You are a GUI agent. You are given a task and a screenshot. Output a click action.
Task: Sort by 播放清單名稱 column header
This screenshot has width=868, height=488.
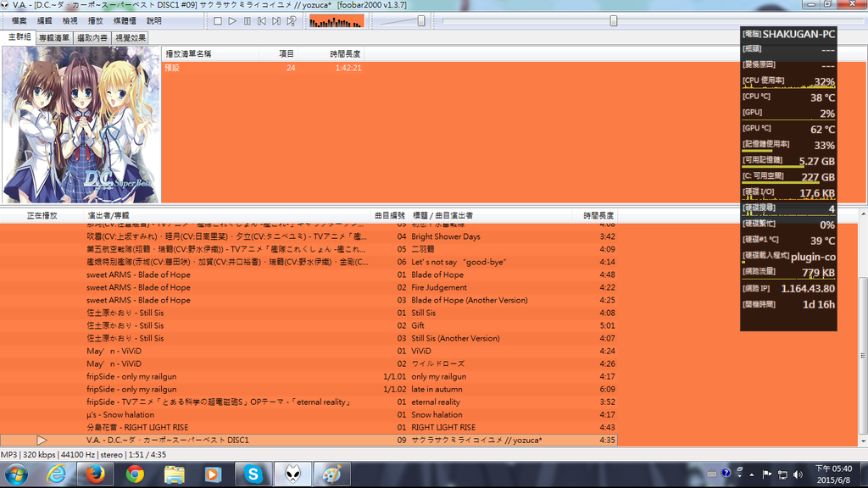pos(210,54)
